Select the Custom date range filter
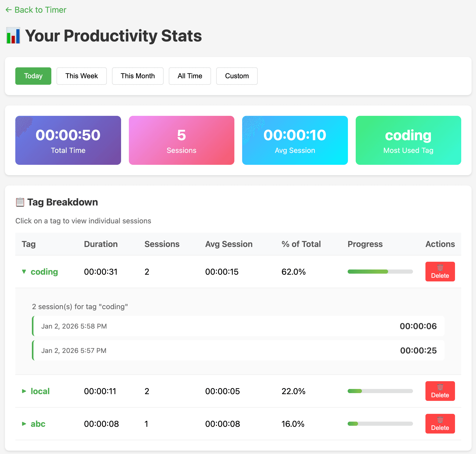 [237, 76]
